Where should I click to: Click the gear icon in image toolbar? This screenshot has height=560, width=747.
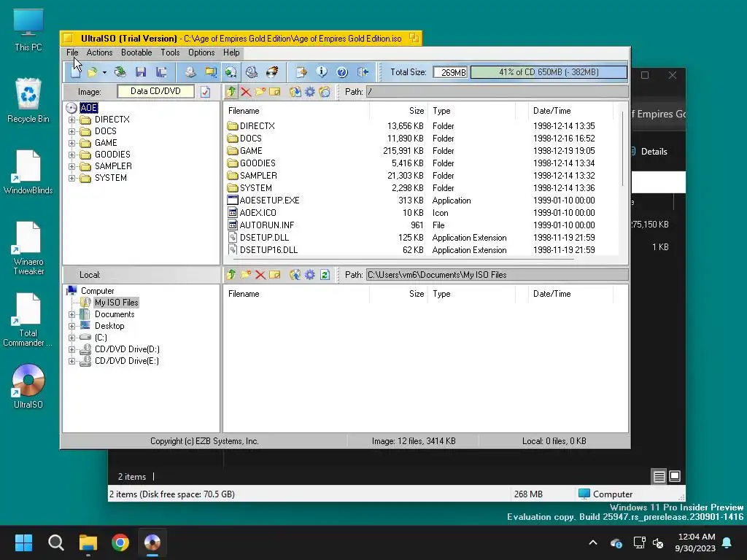309,91
